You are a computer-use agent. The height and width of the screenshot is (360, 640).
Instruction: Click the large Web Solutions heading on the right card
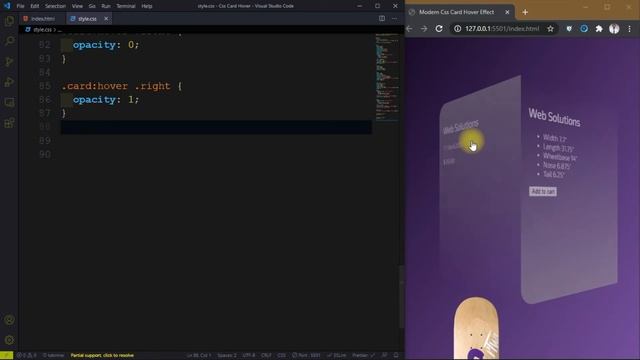(x=554, y=117)
